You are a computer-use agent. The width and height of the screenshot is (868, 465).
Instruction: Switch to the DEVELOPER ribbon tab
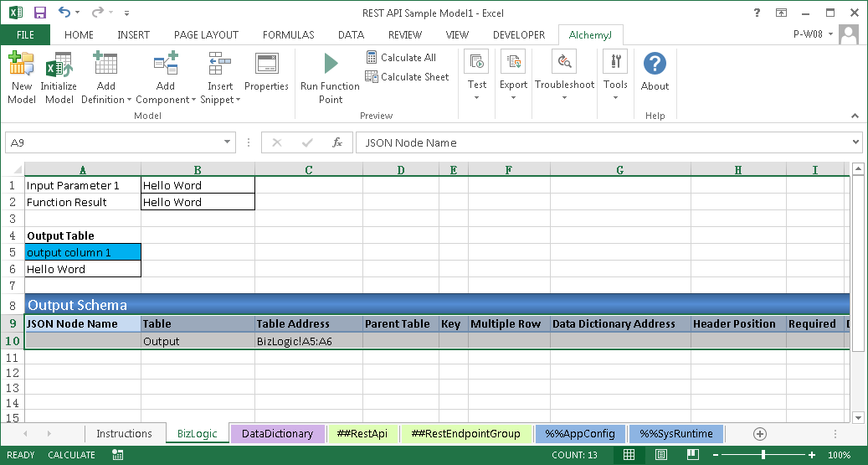click(x=519, y=34)
